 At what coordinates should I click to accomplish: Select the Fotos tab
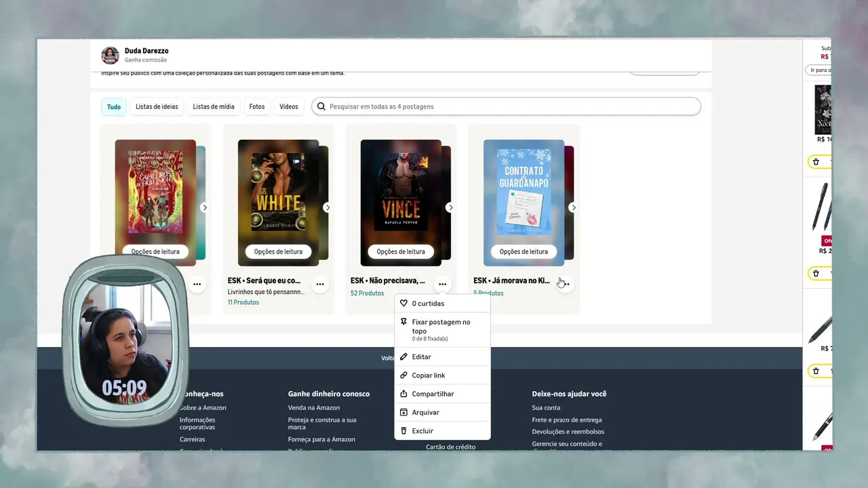click(257, 106)
